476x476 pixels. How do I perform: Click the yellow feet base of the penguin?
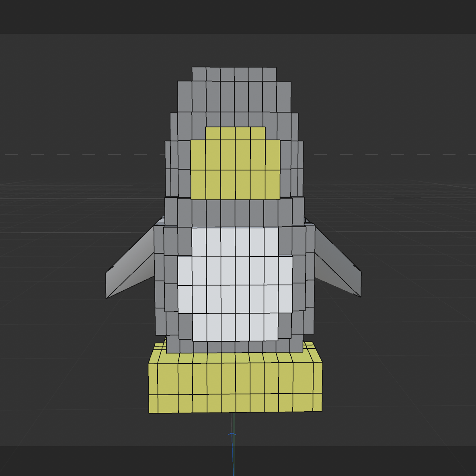[235, 382]
